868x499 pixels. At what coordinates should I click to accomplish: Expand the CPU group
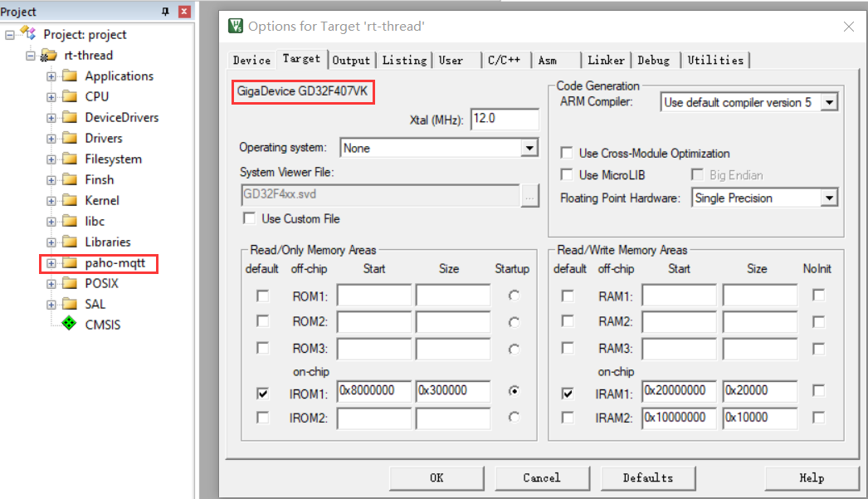click(51, 97)
